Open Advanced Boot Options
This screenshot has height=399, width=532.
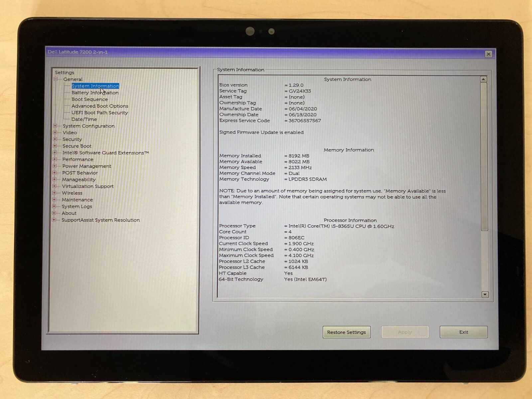click(x=100, y=106)
